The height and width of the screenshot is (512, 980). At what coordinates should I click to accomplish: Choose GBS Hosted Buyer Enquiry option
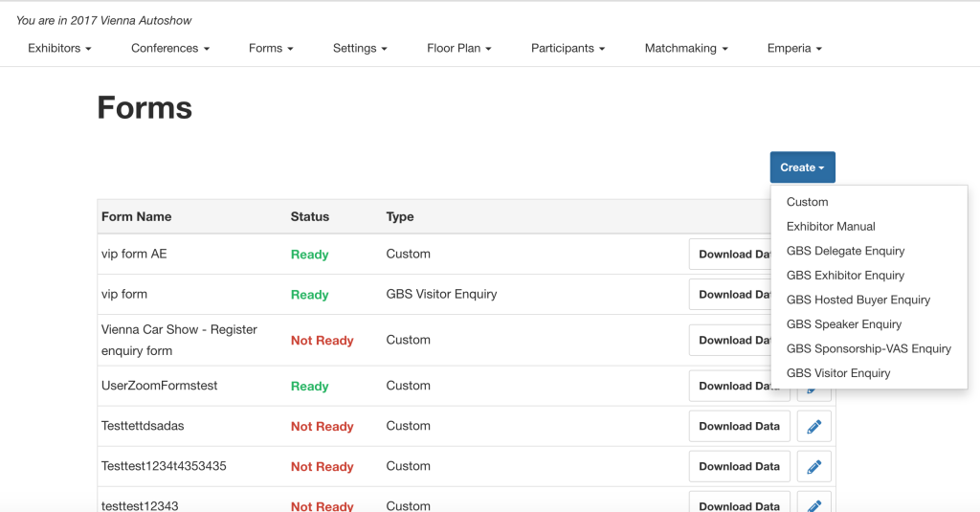click(x=857, y=300)
